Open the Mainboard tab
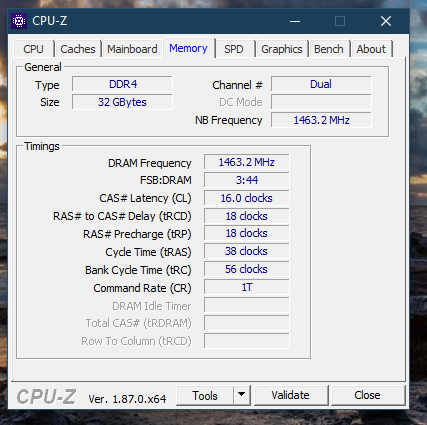 (132, 49)
